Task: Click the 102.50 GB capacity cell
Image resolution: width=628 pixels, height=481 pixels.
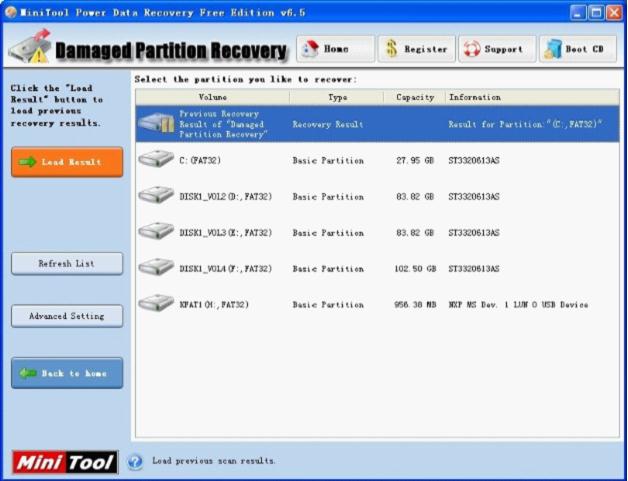Action: point(415,269)
